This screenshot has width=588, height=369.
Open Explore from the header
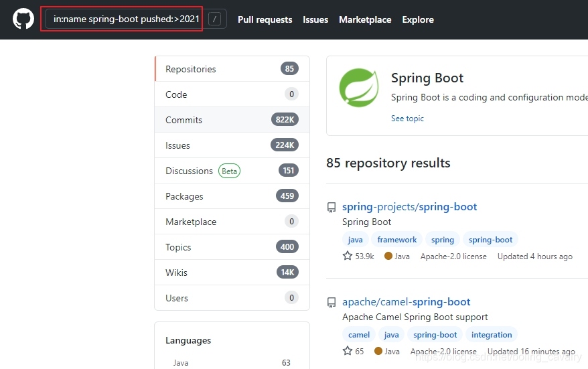tap(418, 19)
